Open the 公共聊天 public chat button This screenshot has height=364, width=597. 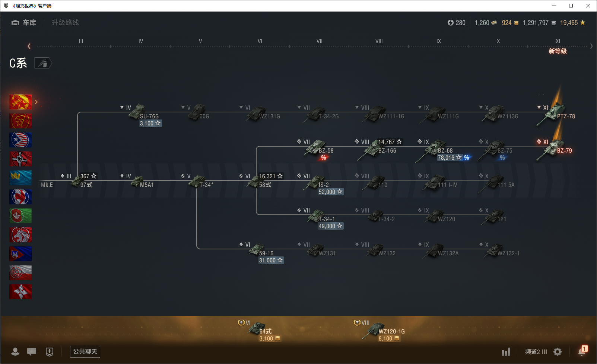click(85, 352)
